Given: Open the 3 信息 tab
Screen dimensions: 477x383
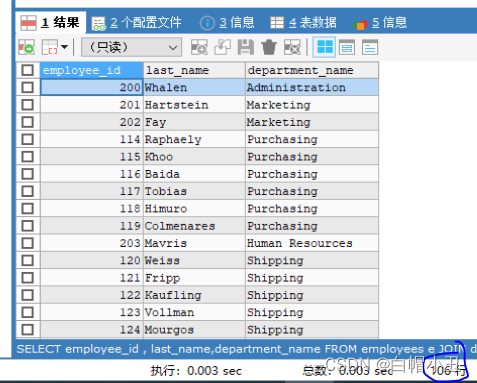Looking at the screenshot, I should [227, 23].
